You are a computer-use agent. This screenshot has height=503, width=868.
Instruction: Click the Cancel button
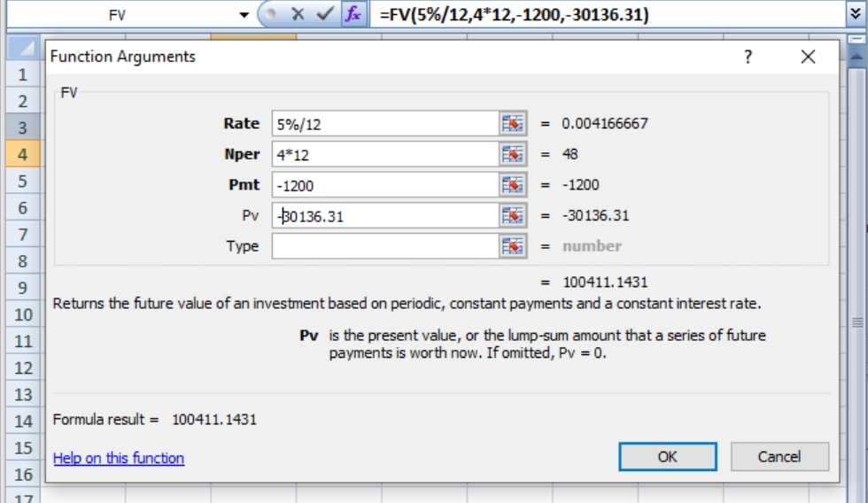tap(779, 457)
